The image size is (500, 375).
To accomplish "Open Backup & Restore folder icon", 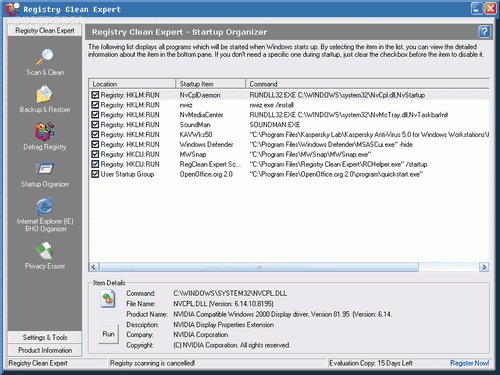I will 45,94.
